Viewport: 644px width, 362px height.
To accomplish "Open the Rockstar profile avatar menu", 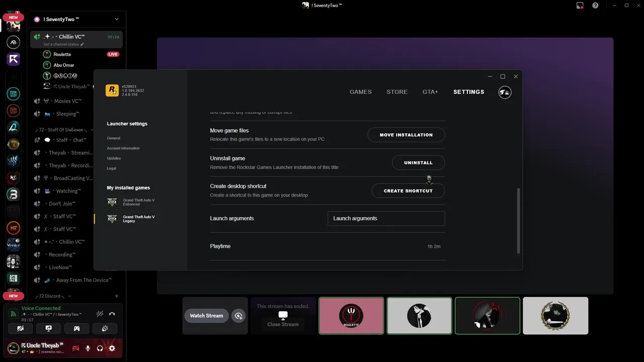I will (505, 92).
